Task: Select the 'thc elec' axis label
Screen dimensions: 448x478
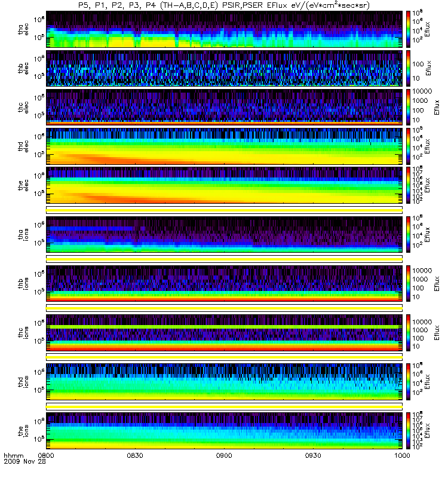Action: click(x=23, y=108)
